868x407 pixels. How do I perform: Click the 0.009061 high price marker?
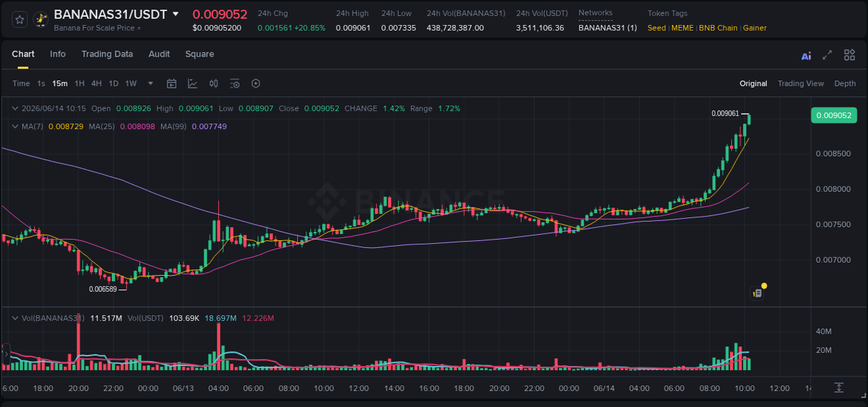pyautogui.click(x=725, y=113)
